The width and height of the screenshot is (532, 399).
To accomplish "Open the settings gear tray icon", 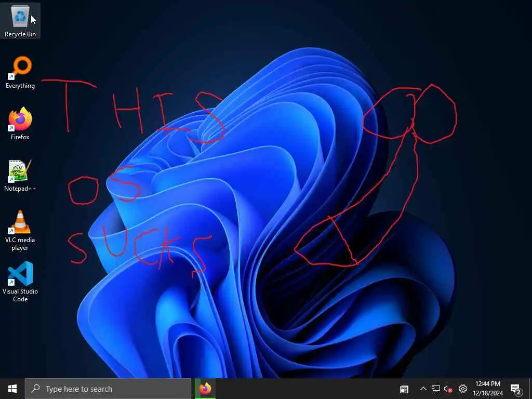I will click(463, 389).
